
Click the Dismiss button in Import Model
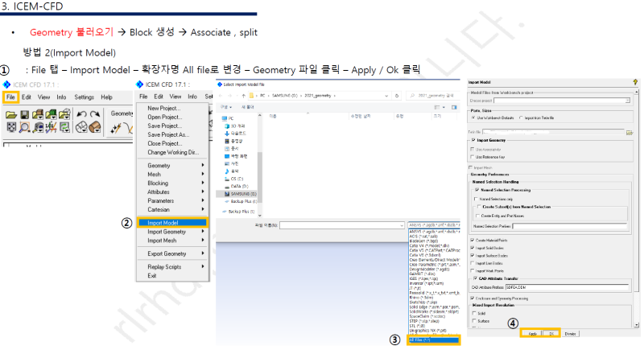pos(570,334)
